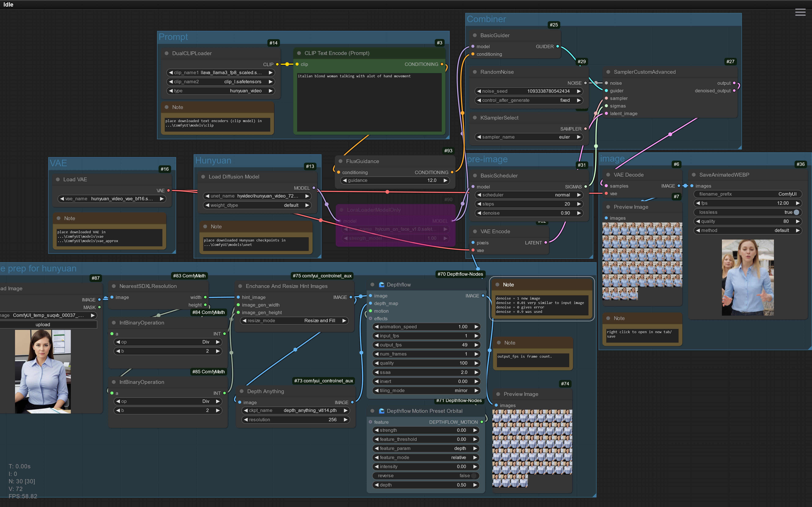
Task: Click the right arrow on noise_seed
Action: tap(579, 91)
